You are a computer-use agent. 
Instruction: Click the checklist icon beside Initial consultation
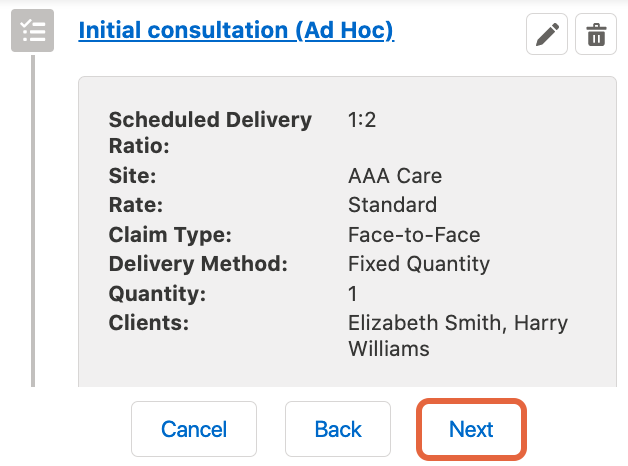pyautogui.click(x=31, y=32)
